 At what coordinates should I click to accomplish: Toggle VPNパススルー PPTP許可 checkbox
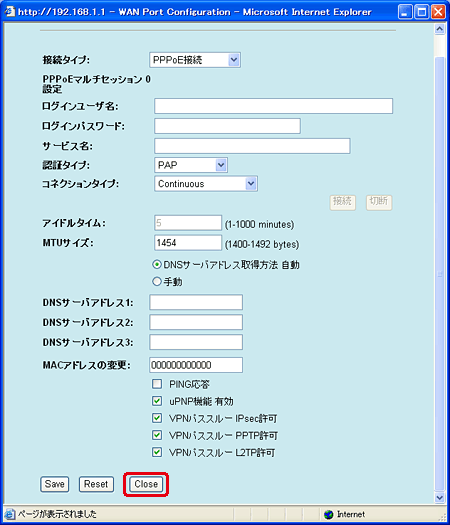[x=157, y=435]
